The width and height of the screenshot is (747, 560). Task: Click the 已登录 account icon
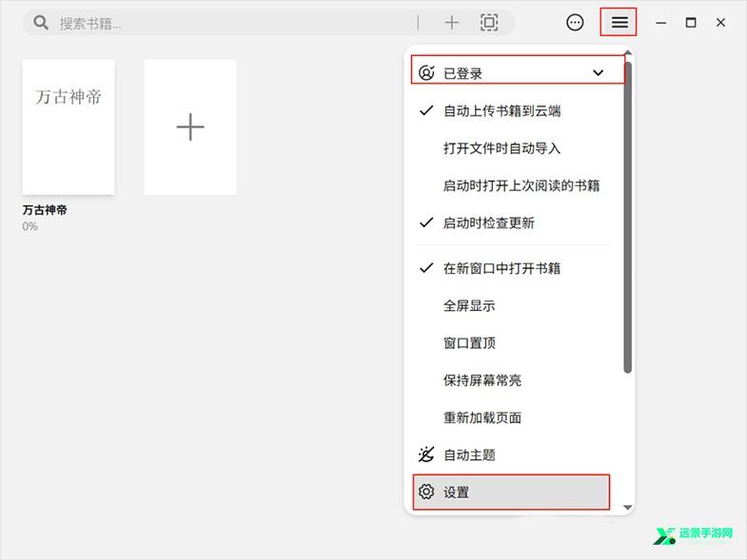pos(426,73)
